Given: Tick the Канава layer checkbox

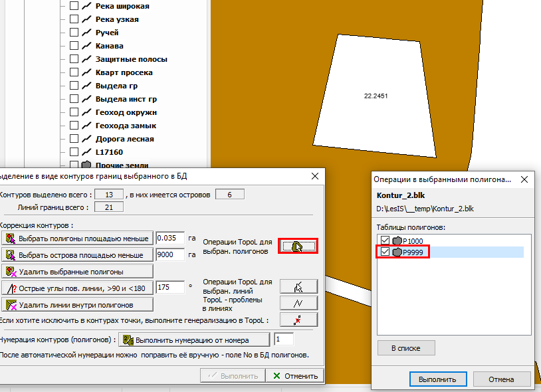Looking at the screenshot, I should coord(74,45).
